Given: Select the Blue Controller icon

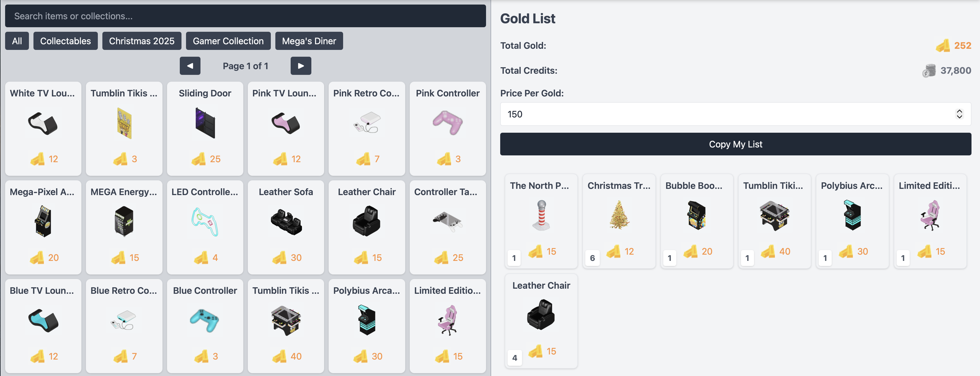Looking at the screenshot, I should click(205, 320).
